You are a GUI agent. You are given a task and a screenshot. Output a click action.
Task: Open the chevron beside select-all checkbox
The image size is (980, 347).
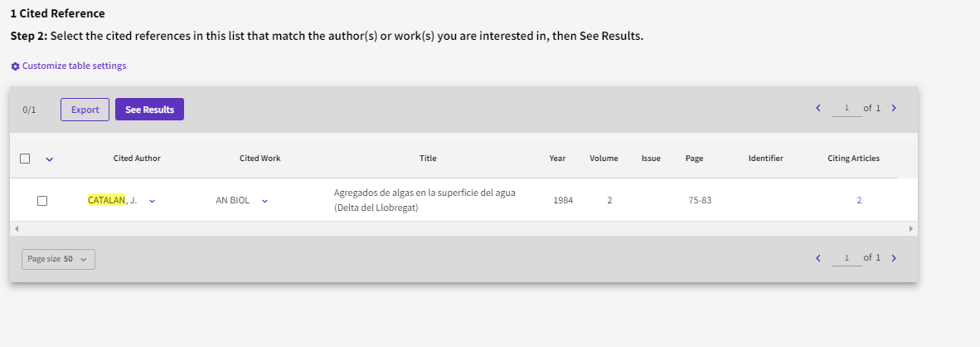click(x=49, y=159)
